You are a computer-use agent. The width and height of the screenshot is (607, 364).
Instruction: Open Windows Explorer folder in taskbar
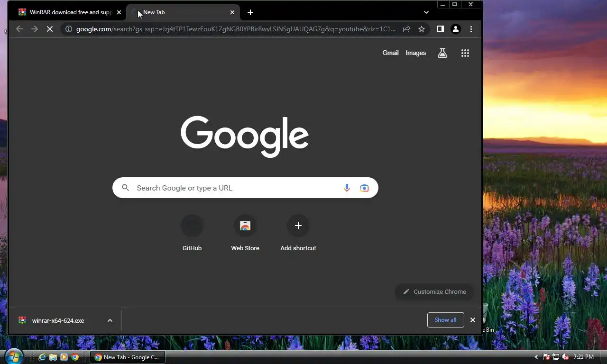pyautogui.click(x=53, y=357)
